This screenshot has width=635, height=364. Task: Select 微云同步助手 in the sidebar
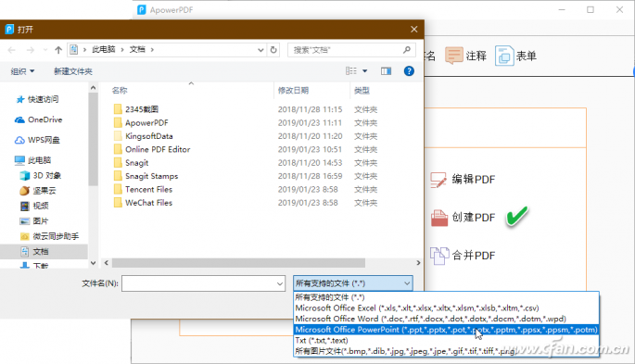pos(49,236)
